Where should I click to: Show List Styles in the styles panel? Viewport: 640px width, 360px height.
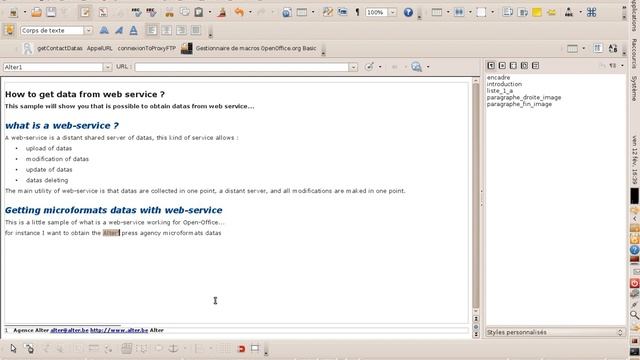point(536,65)
